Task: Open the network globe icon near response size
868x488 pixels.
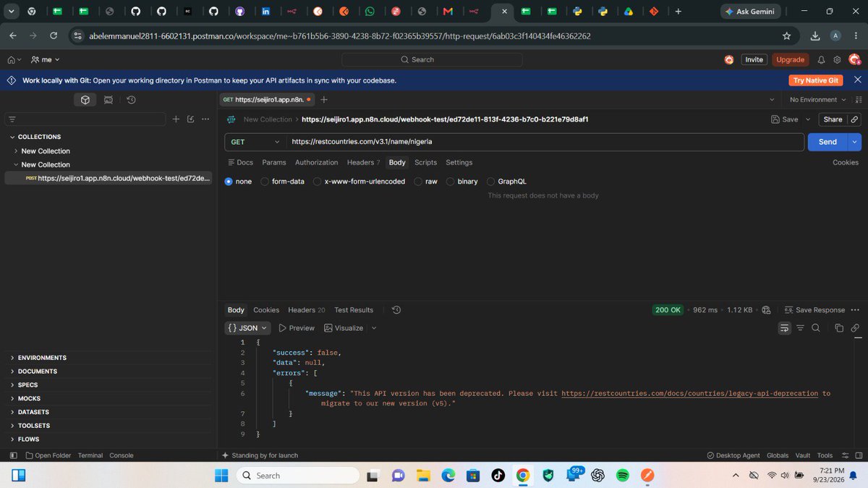Action: tap(766, 310)
